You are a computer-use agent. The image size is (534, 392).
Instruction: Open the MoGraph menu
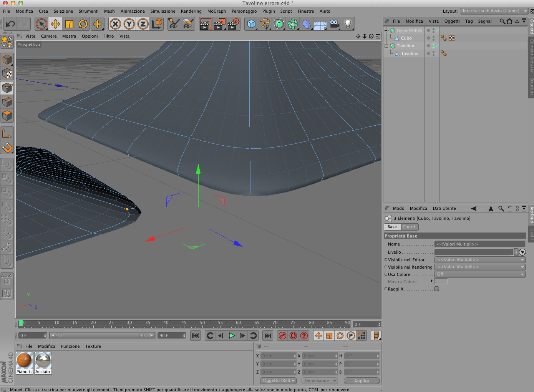[x=216, y=11]
